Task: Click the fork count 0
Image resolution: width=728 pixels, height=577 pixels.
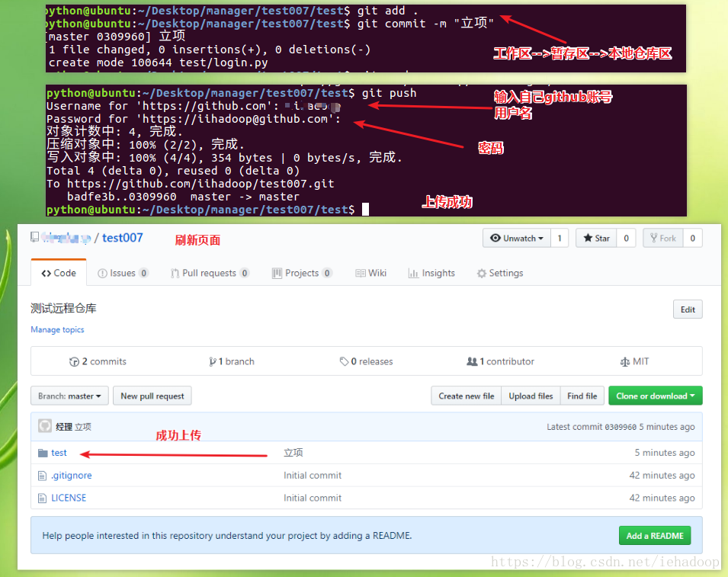Action: [692, 238]
